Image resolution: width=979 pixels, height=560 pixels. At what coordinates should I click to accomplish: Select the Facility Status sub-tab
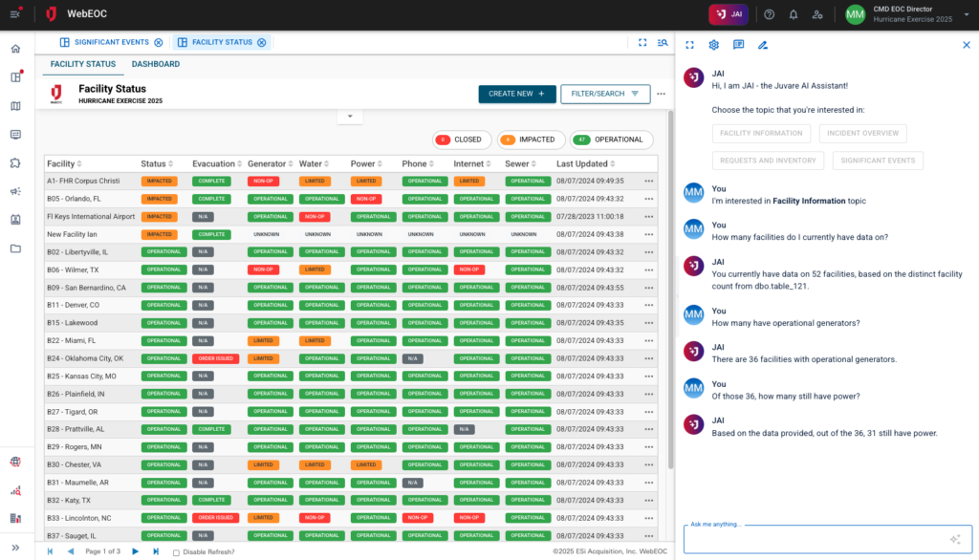point(82,64)
